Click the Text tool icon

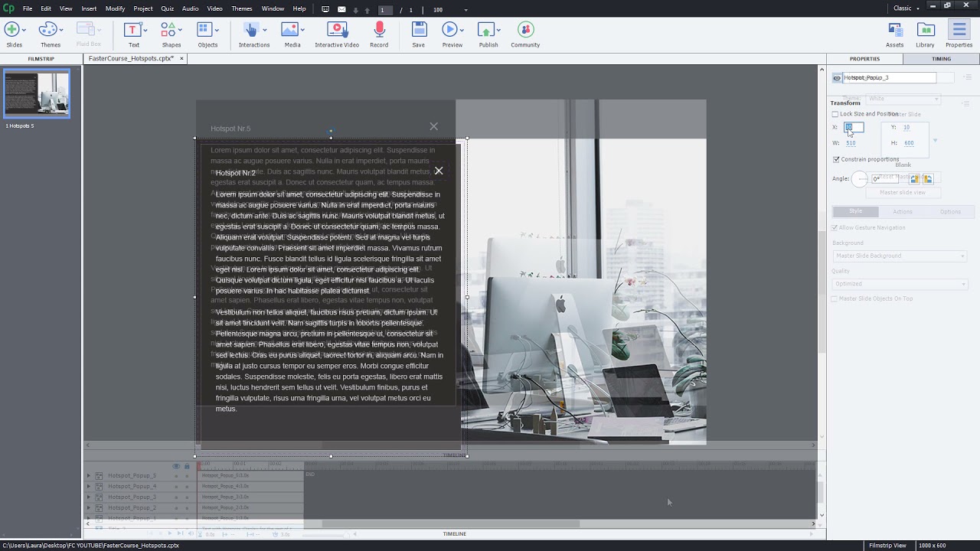[132, 30]
